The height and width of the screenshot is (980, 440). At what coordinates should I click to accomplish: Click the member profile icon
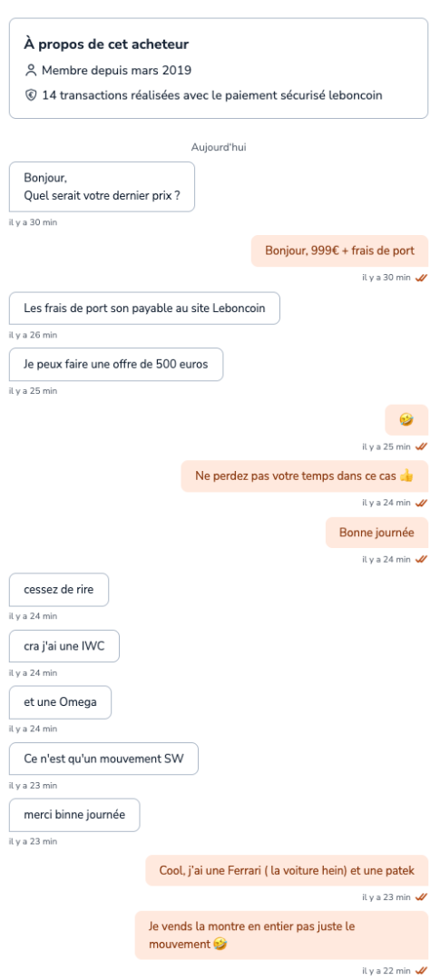31,71
